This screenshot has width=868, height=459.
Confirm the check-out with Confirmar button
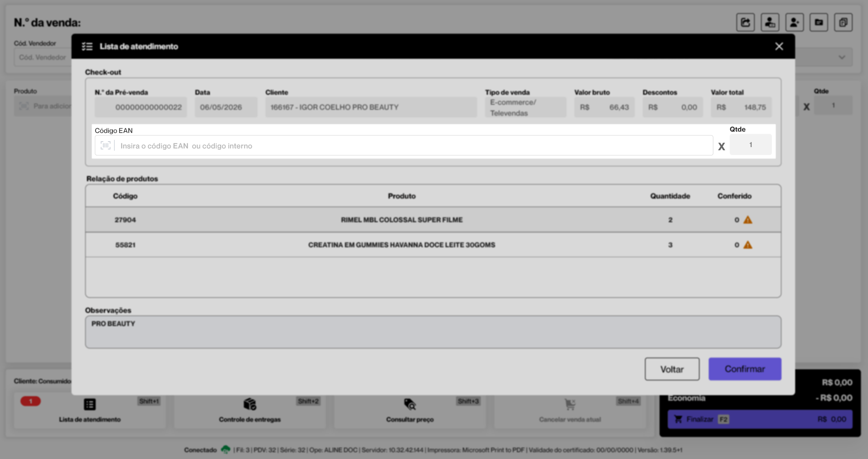[x=745, y=369]
